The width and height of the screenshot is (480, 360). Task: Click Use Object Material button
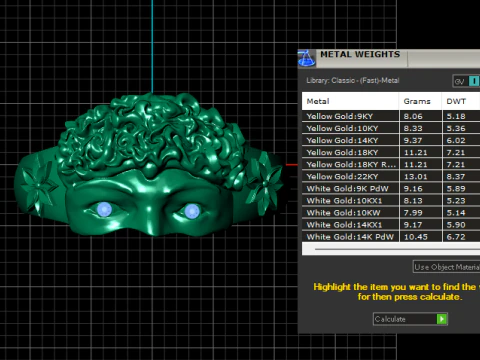(x=446, y=267)
